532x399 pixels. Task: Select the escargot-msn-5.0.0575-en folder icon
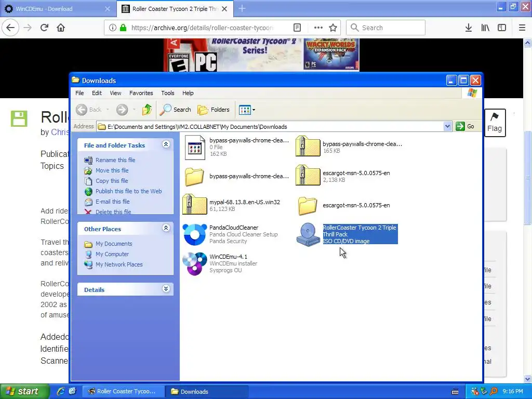[308, 206]
